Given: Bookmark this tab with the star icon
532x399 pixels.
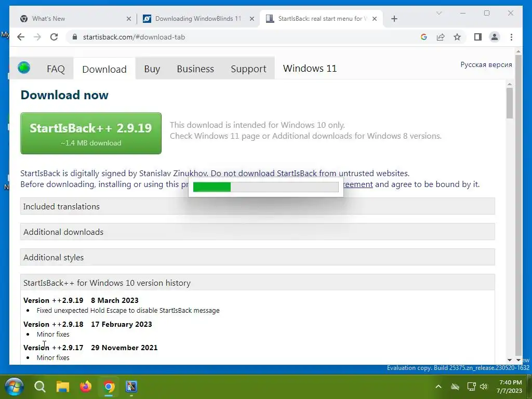Looking at the screenshot, I should (457, 37).
